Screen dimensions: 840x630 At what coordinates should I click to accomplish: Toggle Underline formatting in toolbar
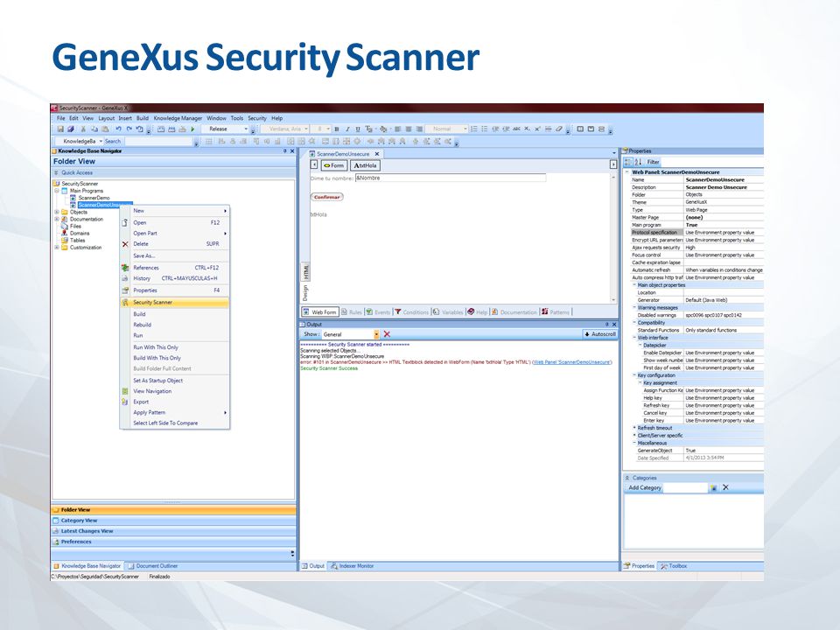click(358, 129)
